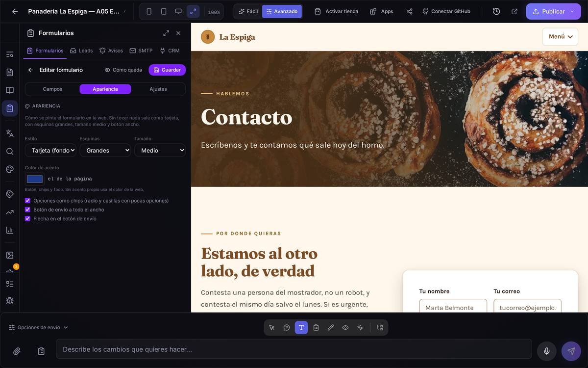Switch to desktop device preview
This screenshot has width=588, height=368.
tap(178, 11)
